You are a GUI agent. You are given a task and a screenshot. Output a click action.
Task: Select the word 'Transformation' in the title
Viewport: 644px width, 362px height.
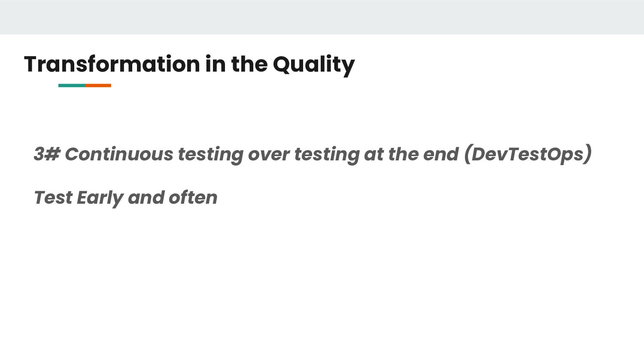(x=112, y=64)
